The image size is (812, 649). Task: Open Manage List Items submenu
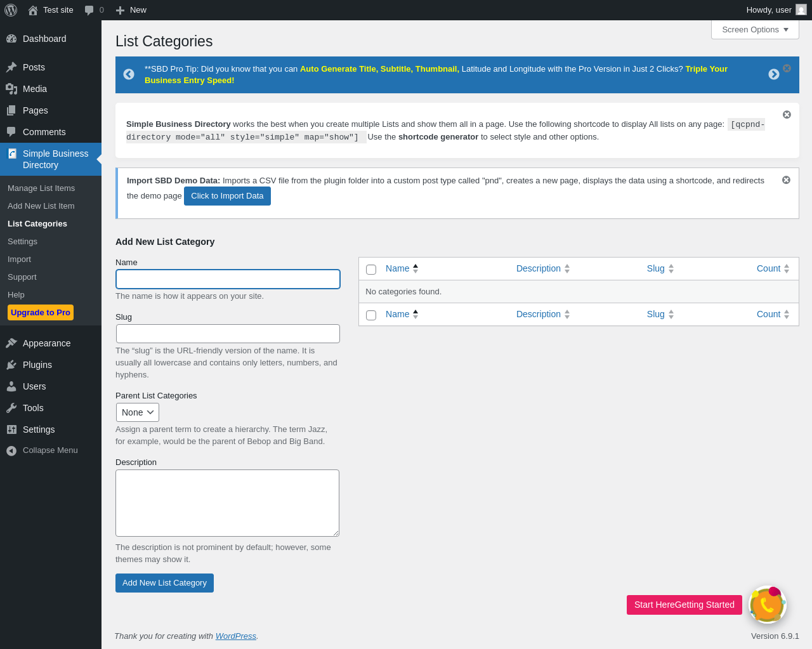coord(41,188)
